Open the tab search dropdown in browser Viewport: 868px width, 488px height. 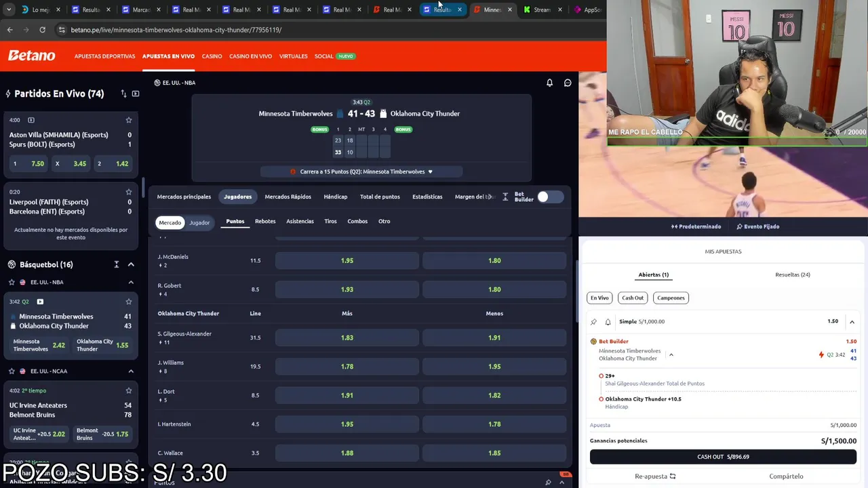[x=9, y=9]
